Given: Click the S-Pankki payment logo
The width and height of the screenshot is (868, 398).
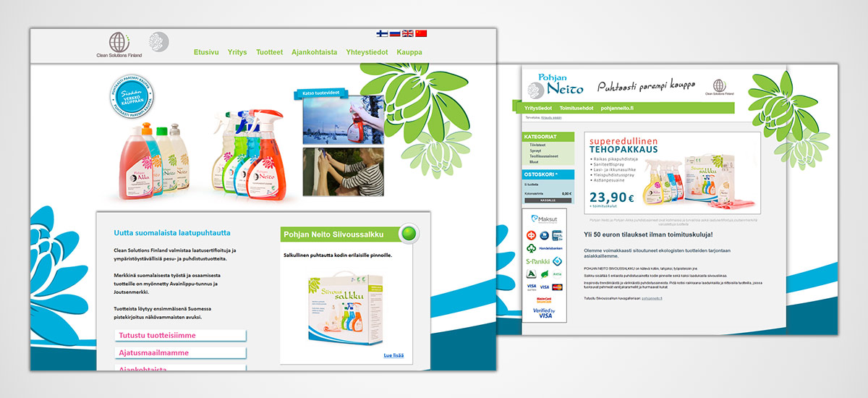Looking at the screenshot, I should (x=537, y=261).
